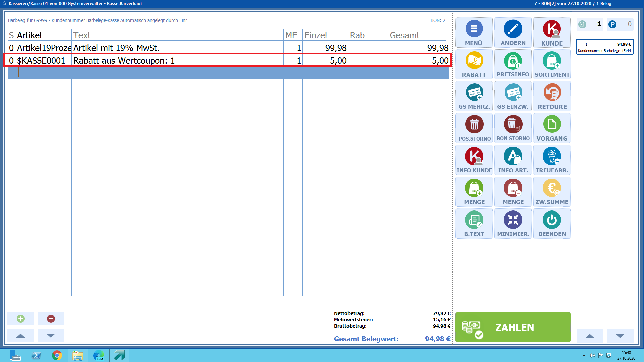The width and height of the screenshot is (644, 362).
Task: Open Google Chrome from the taskbar
Action: point(57,355)
